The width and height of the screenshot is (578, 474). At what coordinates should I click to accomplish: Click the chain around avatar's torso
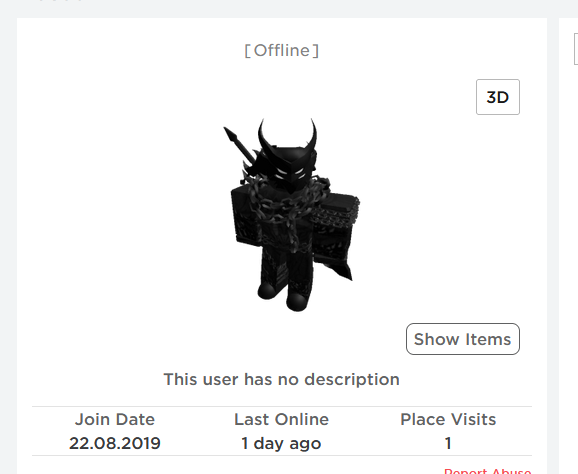click(284, 206)
